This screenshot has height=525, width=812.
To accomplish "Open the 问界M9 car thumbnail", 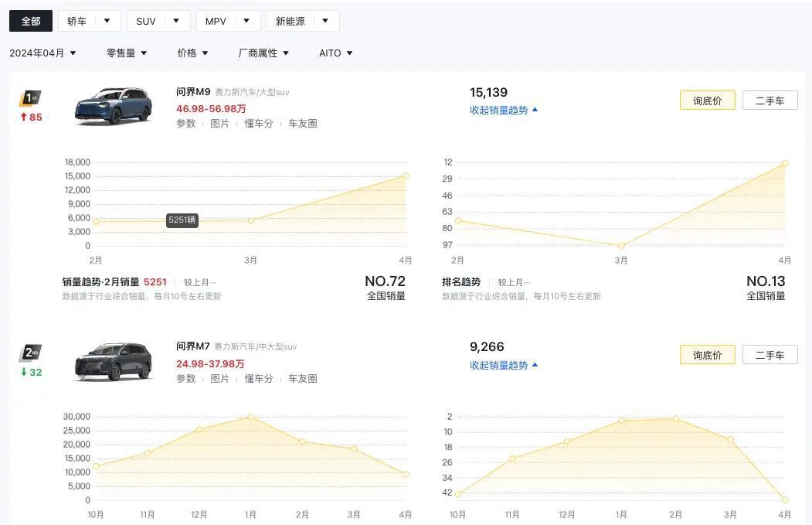I will coord(113,106).
